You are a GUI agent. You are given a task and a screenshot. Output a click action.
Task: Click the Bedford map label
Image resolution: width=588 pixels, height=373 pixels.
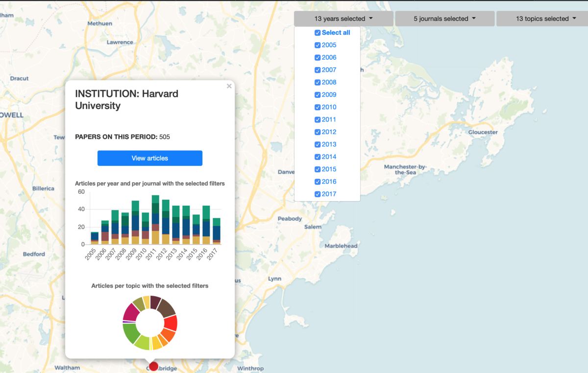[34, 254]
